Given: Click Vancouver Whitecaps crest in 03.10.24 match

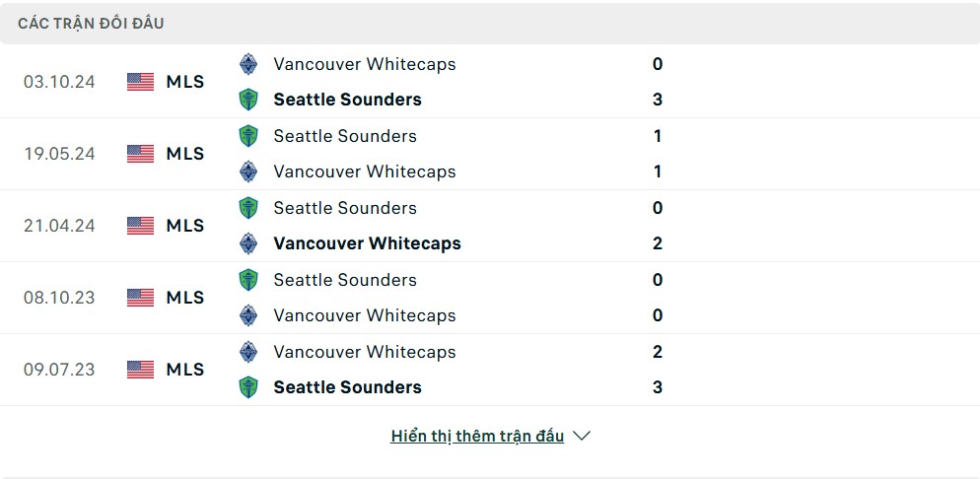Looking at the screenshot, I should click(x=248, y=64).
